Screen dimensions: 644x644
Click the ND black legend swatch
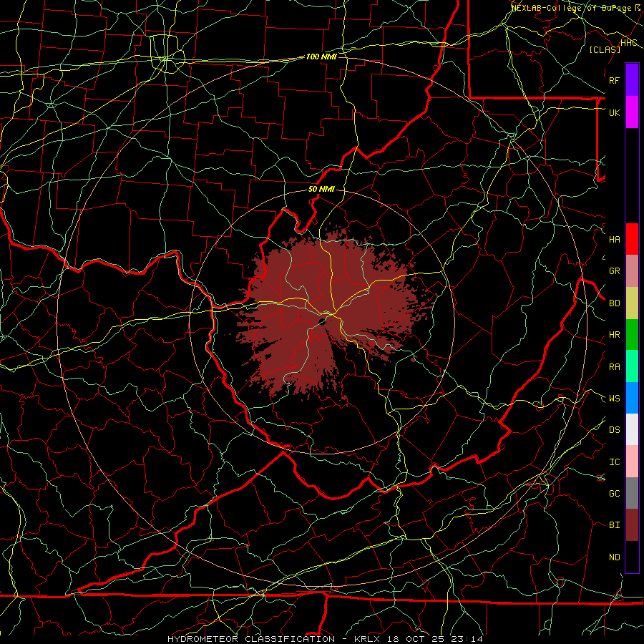(632, 557)
